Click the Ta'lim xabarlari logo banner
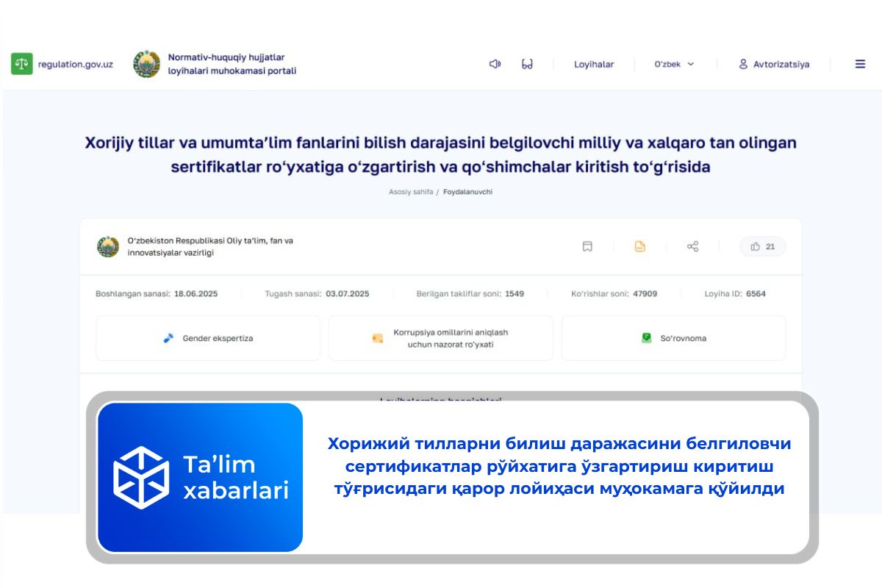 pyautogui.click(x=200, y=478)
